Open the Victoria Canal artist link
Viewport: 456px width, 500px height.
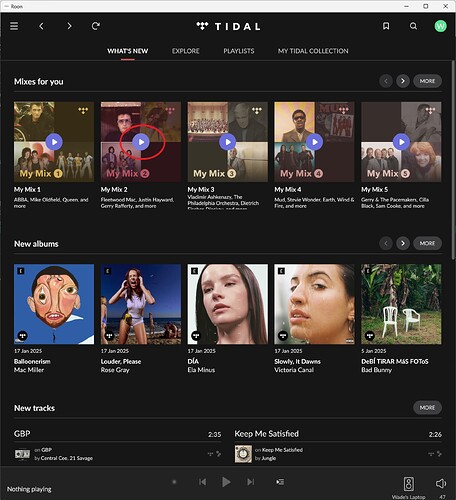pyautogui.click(x=294, y=370)
